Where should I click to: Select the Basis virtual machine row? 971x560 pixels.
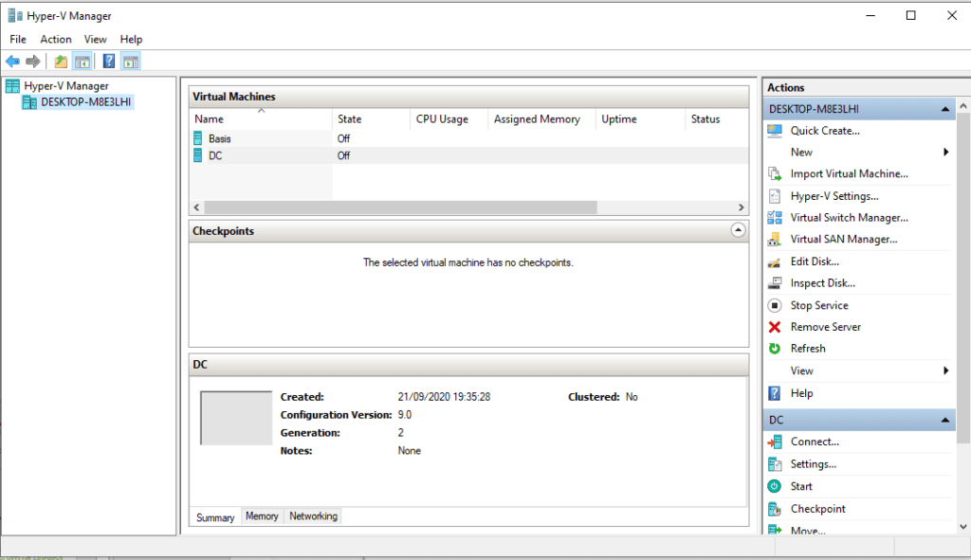point(468,138)
